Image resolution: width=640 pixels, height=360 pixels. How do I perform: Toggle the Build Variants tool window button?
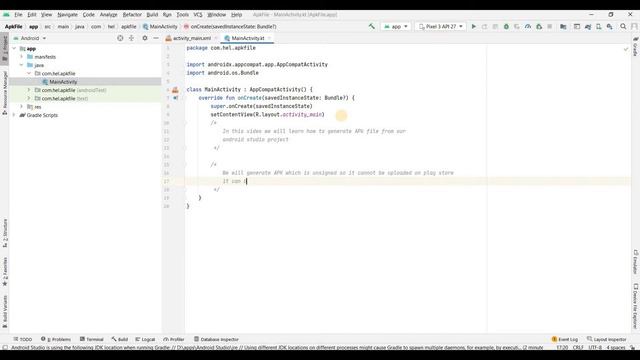[4, 312]
